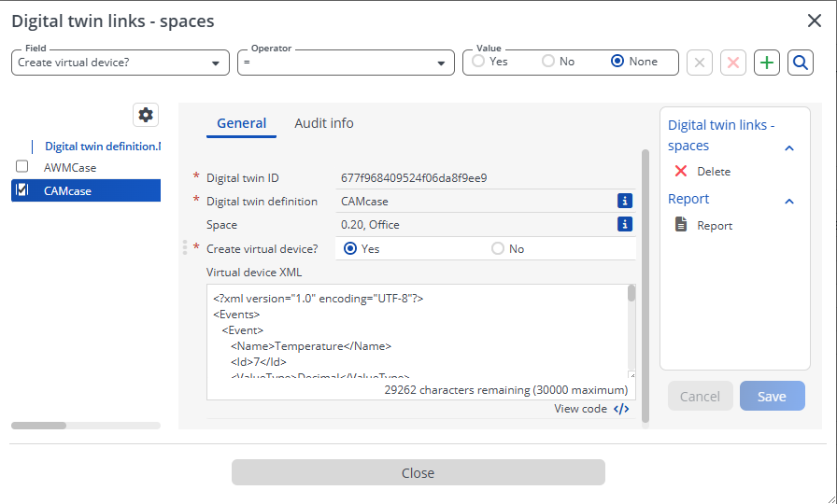Click inside the Virtual device XML textarea
Image resolution: width=837 pixels, height=504 pixels.
coord(418,330)
